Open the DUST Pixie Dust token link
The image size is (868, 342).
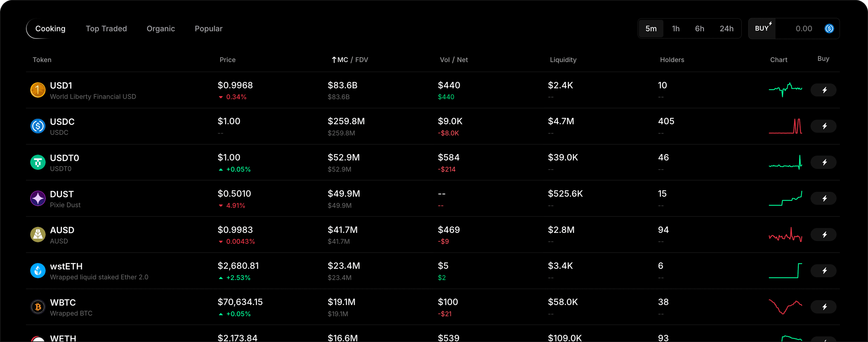tap(62, 199)
